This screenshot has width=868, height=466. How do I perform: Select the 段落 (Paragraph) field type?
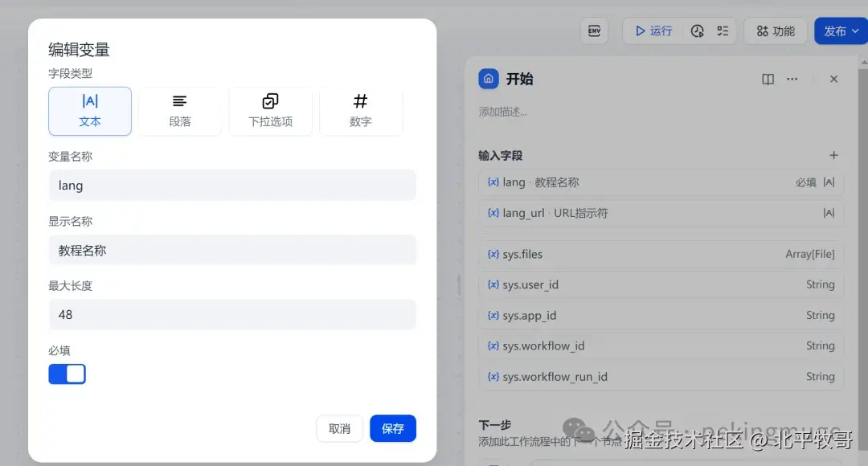coord(180,112)
